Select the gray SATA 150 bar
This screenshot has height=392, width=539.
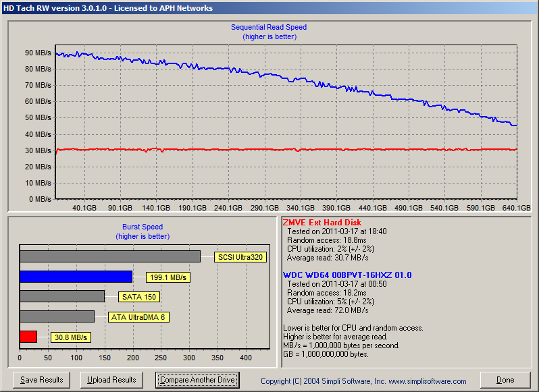click(62, 296)
